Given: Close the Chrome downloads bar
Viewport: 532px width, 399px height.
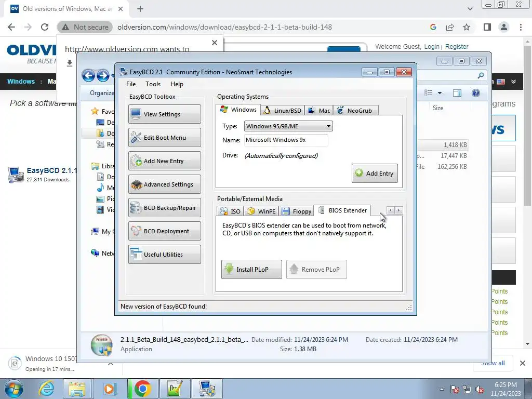Looking at the screenshot, I should (523, 363).
